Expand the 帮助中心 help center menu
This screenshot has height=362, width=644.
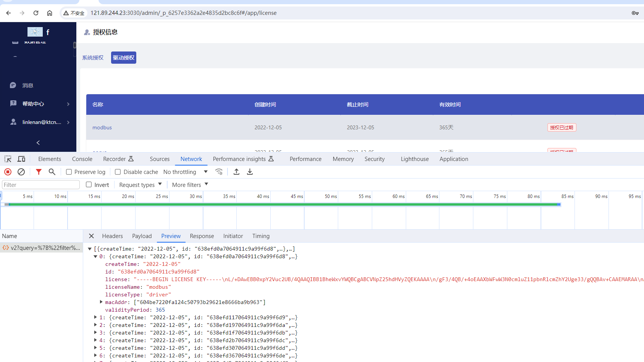click(40, 104)
